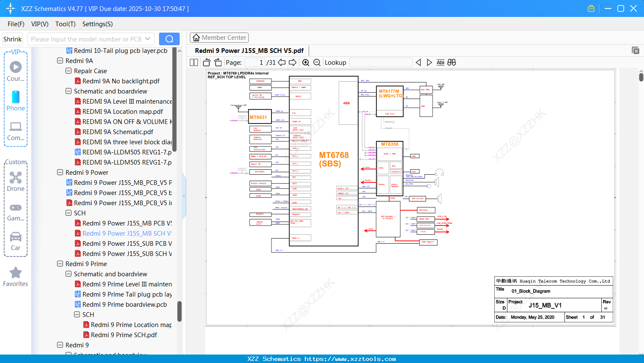Open the Settings(S) menu
The height and width of the screenshot is (363, 644).
(97, 24)
